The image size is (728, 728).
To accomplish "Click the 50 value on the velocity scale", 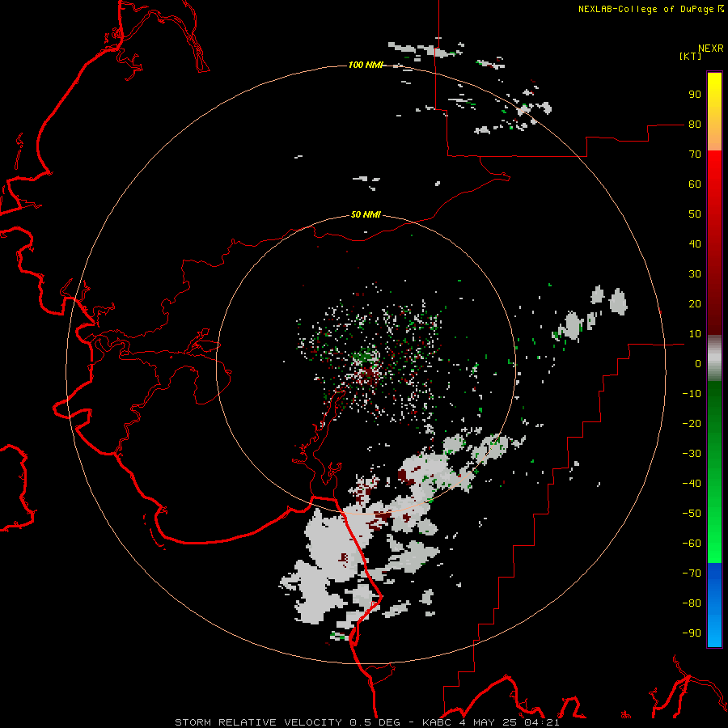I will (x=695, y=214).
